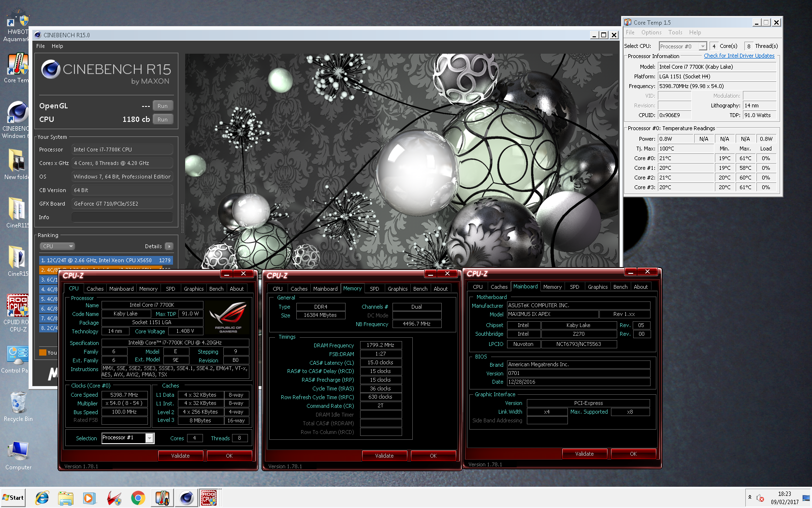
Task: Click OK in the left CPU-Z window
Action: 229,456
